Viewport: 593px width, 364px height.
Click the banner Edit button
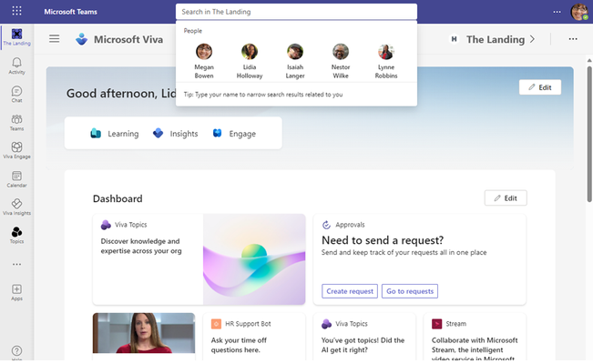tap(539, 87)
